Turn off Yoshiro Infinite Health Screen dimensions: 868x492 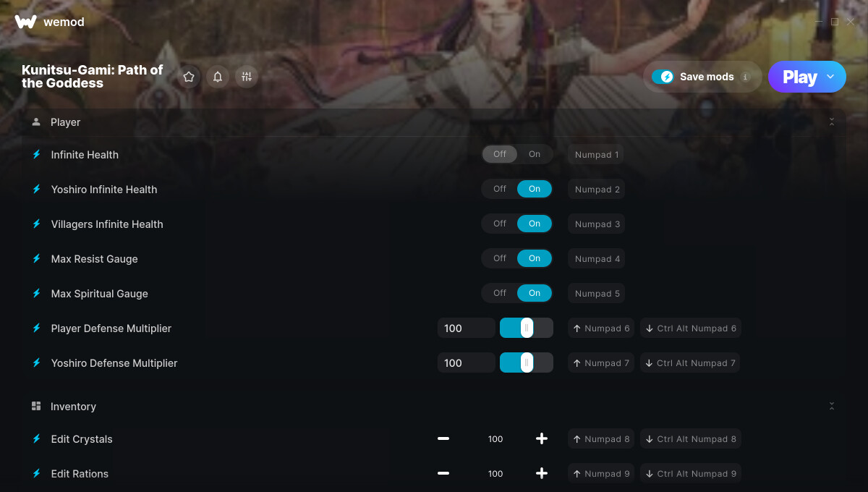[500, 189]
